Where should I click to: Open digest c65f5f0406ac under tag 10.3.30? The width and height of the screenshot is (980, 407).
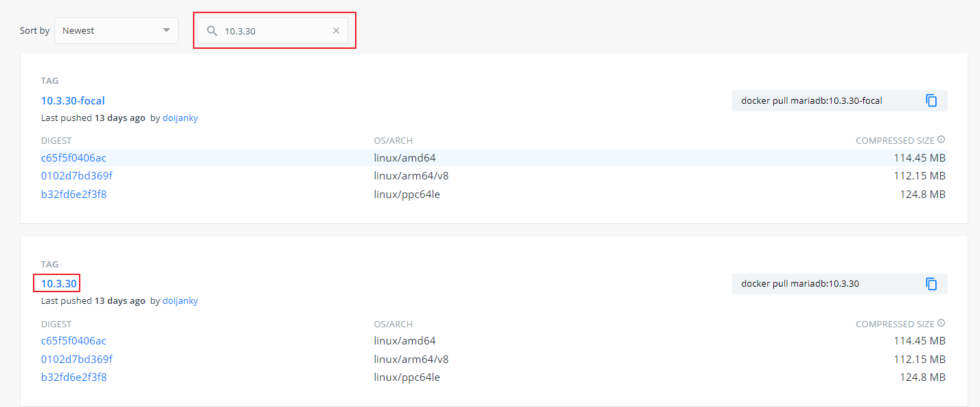tap(73, 340)
